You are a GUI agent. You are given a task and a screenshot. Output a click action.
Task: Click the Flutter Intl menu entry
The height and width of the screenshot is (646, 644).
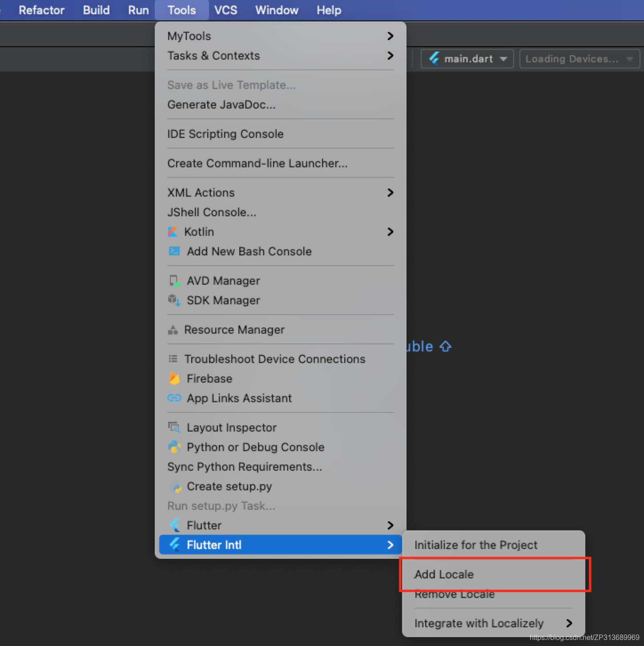(x=281, y=545)
